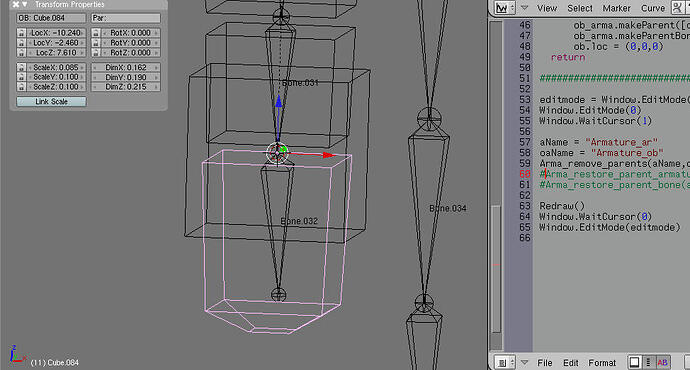
Task: Toggle the LocX lock icon
Action: (x=22, y=33)
